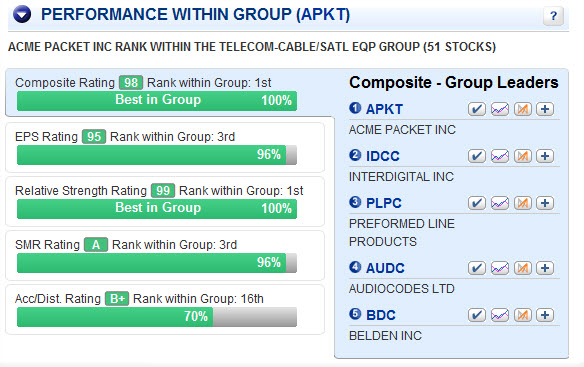The image size is (584, 367).
Task: Click the checkmark icon next to BDC
Action: 477,315
